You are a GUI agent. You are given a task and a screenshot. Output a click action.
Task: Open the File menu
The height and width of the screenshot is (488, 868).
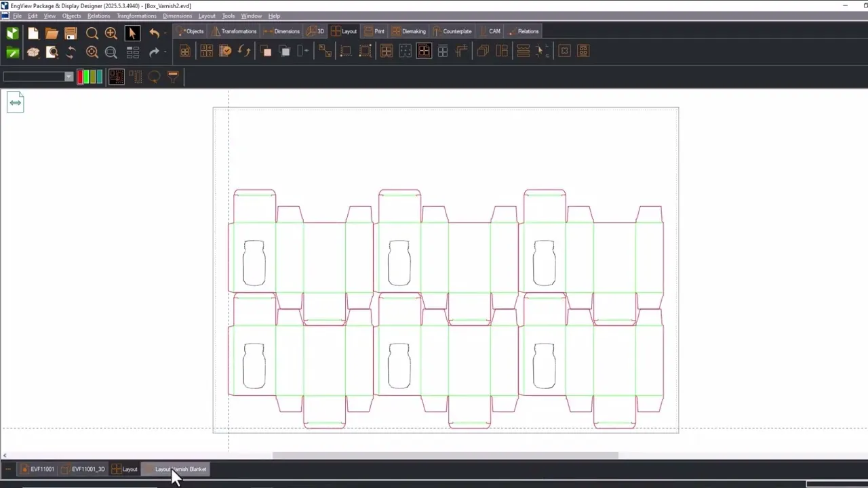17,16
